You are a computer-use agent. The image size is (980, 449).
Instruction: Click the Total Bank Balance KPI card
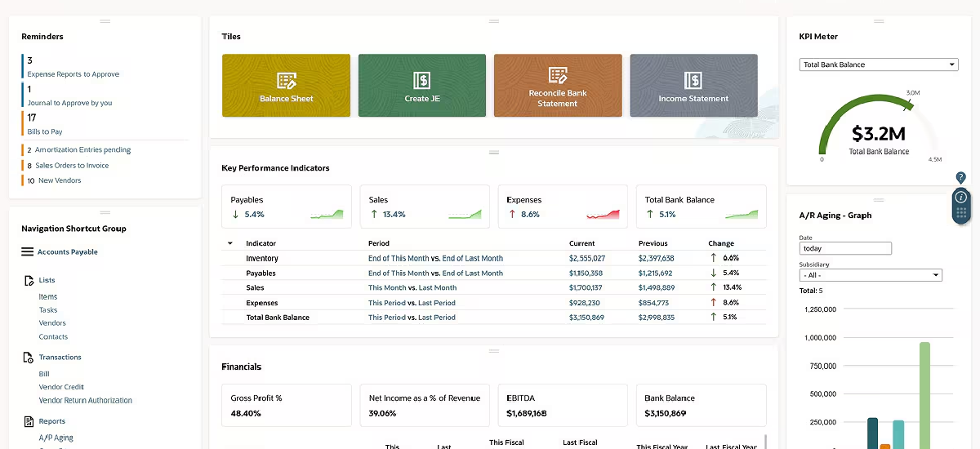click(702, 207)
